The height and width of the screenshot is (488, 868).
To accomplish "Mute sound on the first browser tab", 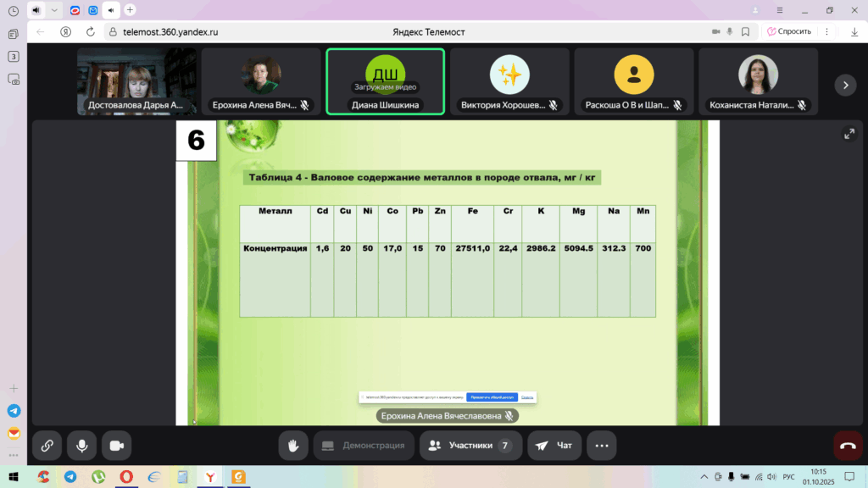I will [x=36, y=10].
